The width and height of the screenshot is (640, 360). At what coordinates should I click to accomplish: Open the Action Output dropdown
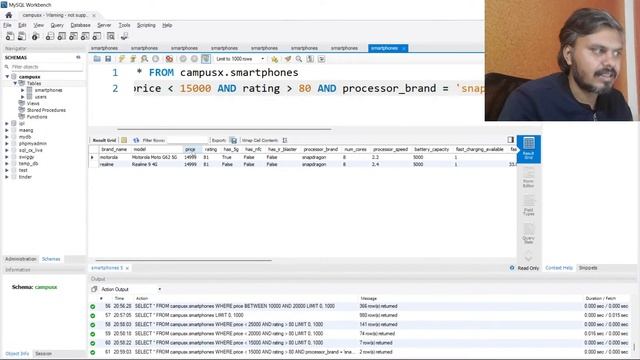point(131,289)
